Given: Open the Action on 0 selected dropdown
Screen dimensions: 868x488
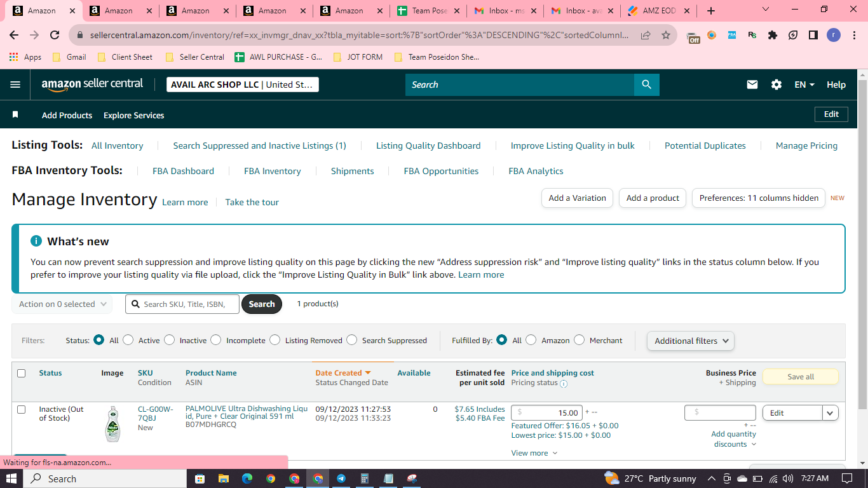Looking at the screenshot, I should tap(62, 304).
